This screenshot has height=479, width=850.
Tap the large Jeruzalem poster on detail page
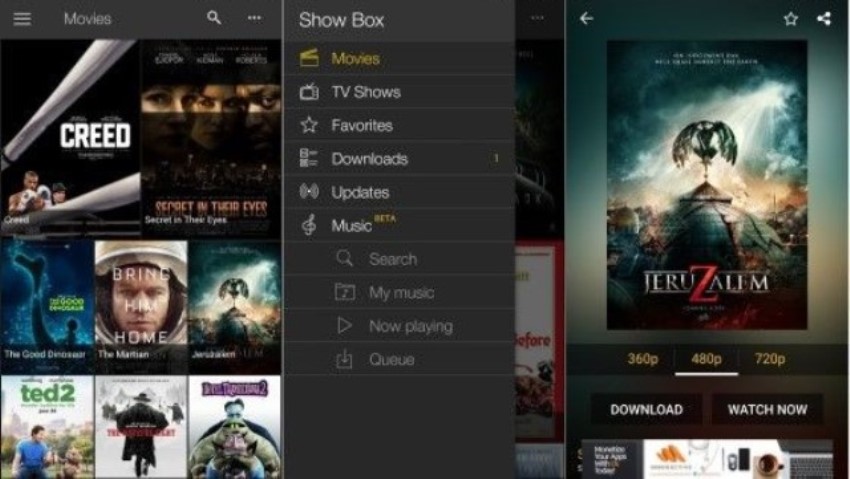coord(706,185)
